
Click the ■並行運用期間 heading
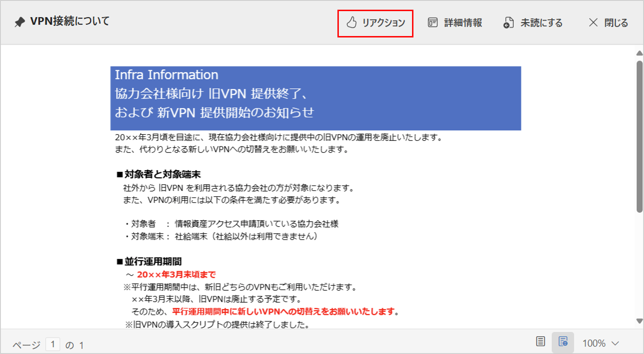point(149,261)
